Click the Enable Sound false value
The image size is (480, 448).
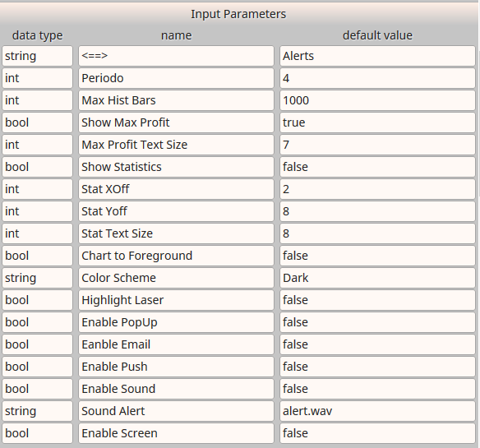point(377,389)
